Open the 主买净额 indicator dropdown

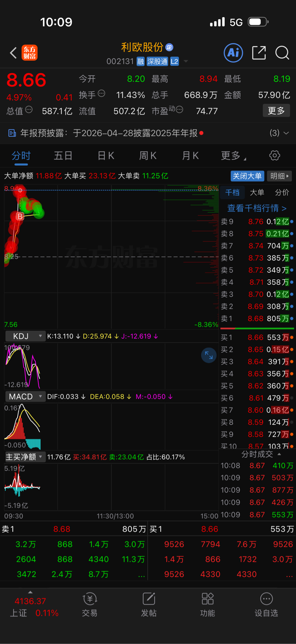[25, 457]
